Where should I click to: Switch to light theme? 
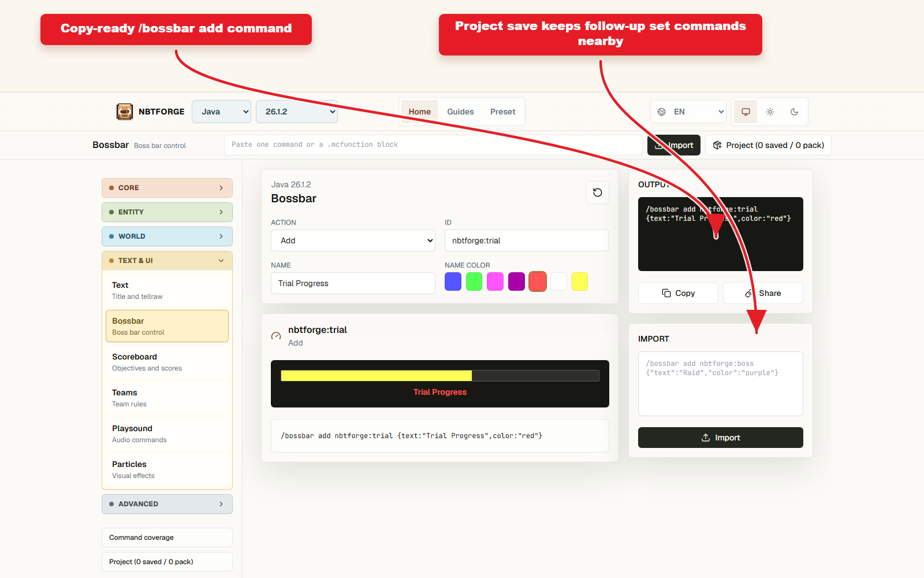coord(770,112)
